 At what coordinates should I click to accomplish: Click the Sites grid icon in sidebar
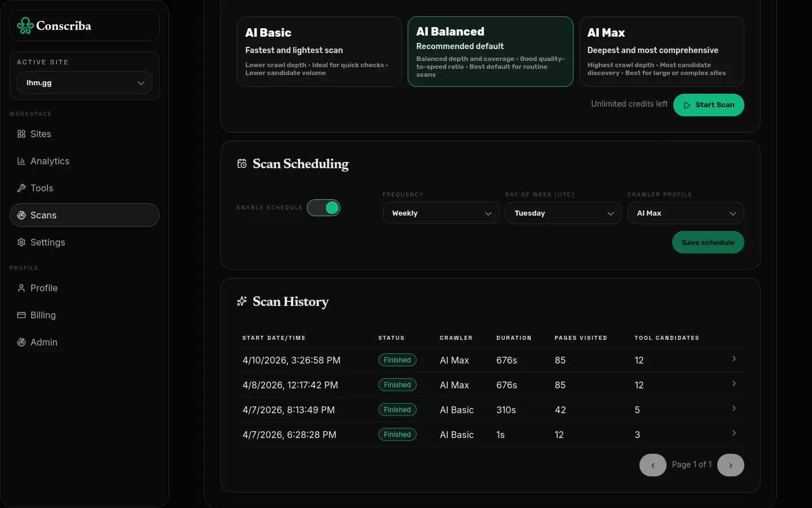click(x=21, y=134)
